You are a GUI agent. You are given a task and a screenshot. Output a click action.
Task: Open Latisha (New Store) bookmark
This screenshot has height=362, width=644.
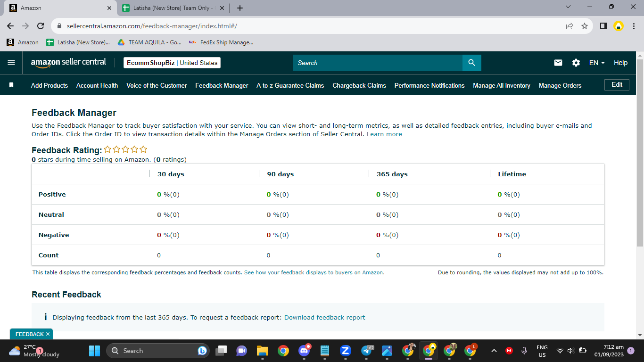click(x=78, y=42)
